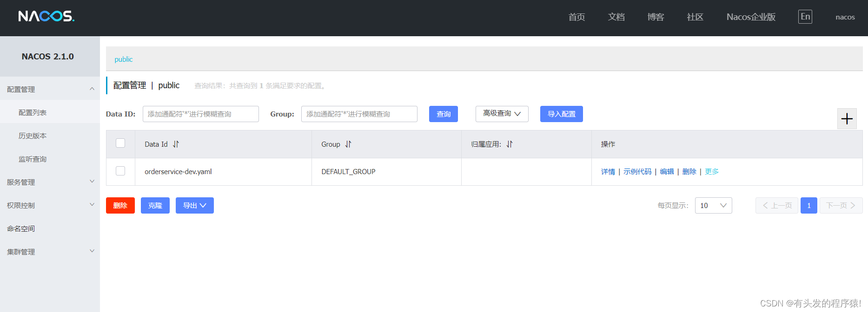Expand the 服务管理 sidebar section
The width and height of the screenshot is (868, 312).
pos(50,182)
